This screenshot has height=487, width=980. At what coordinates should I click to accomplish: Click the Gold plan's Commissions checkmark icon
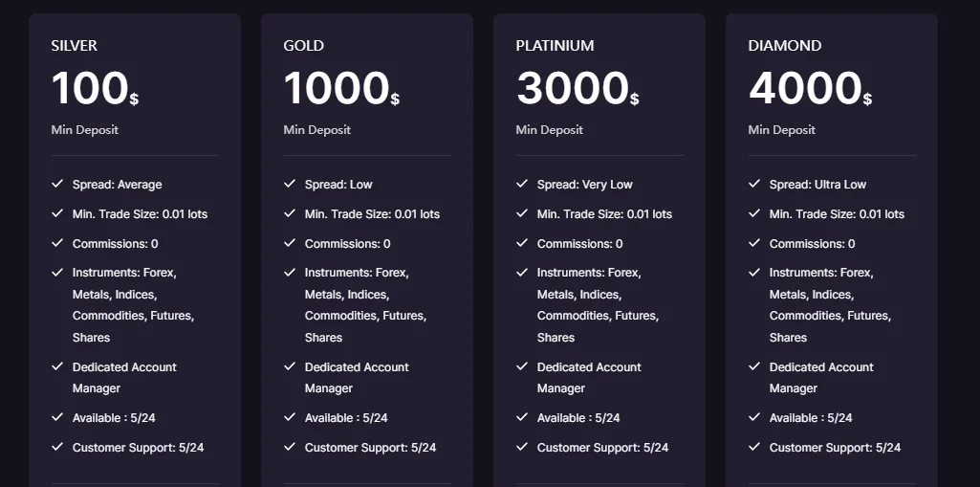point(290,243)
